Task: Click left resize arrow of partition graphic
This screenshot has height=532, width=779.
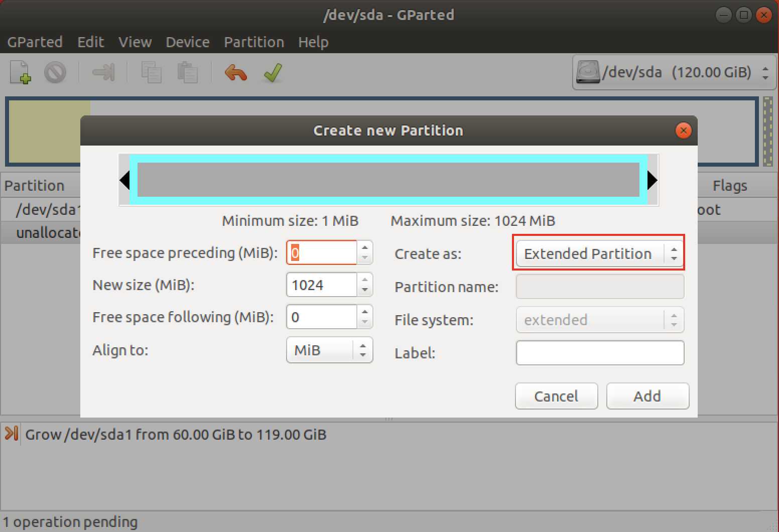Action: [124, 180]
